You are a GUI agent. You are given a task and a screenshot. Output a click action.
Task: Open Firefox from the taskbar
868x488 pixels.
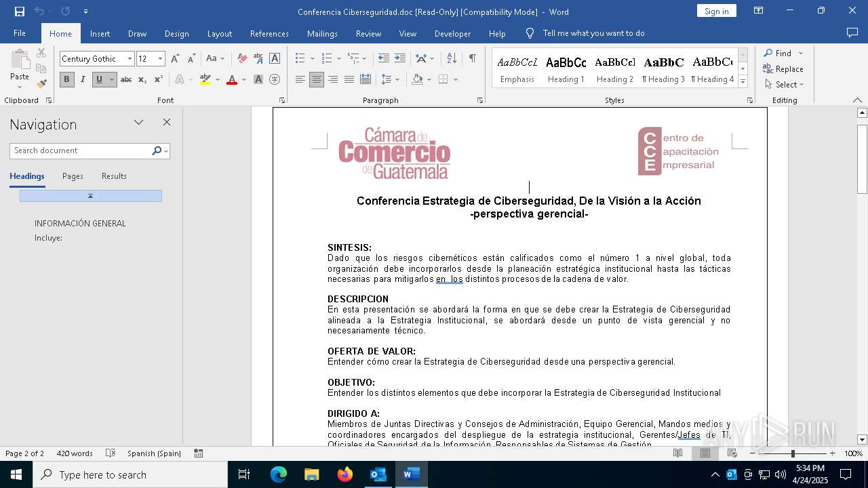[x=345, y=474]
